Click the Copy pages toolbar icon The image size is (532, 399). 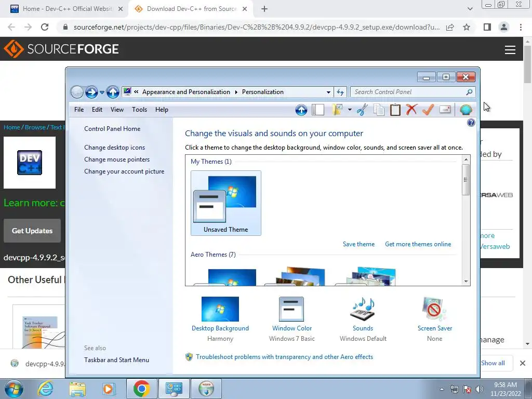coord(379,110)
